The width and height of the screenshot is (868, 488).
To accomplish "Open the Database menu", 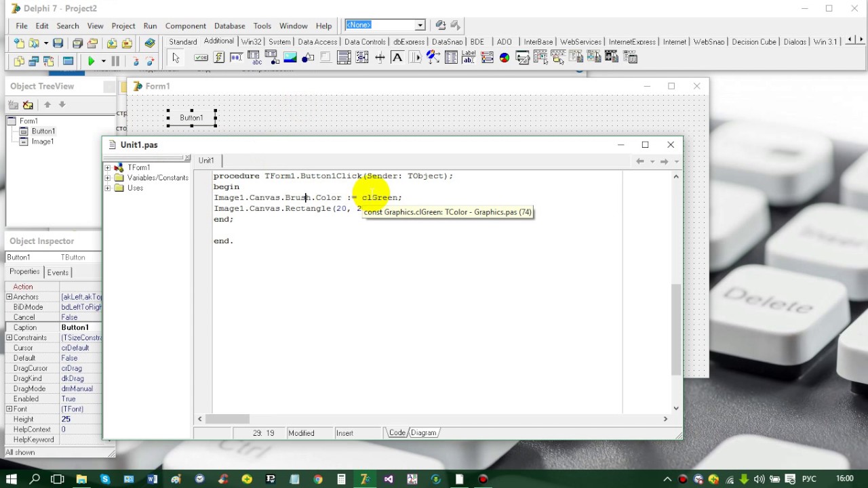I will coord(229,26).
